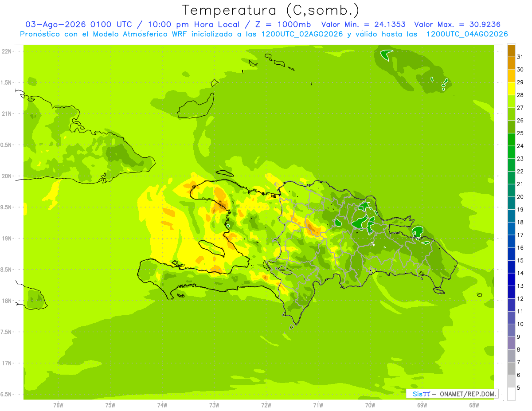Image resolution: width=532 pixels, height=411 pixels.
Task: Pick the orange swatch between 30 and 31
Action: click(x=511, y=63)
